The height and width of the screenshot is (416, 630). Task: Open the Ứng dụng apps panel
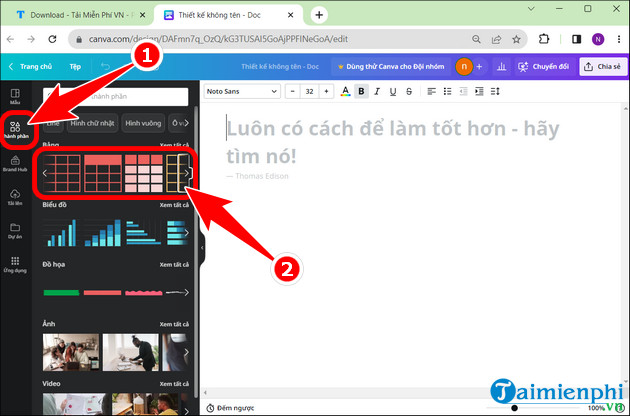(15, 264)
